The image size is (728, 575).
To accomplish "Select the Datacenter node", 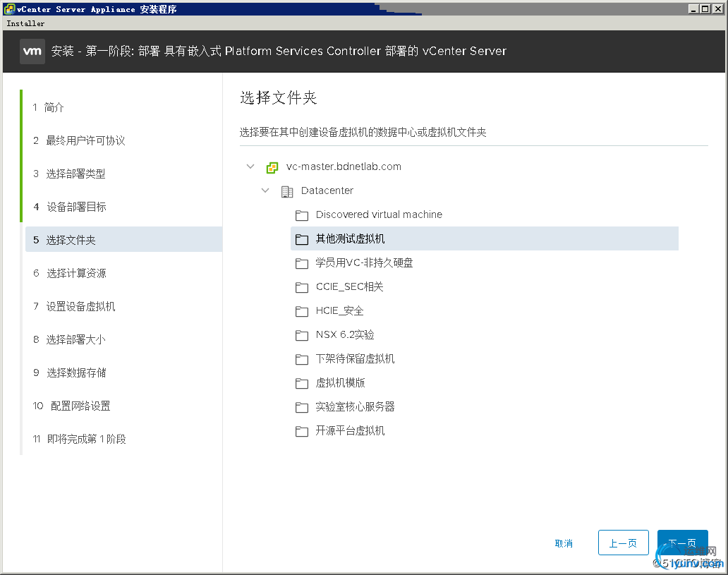I will click(x=327, y=190).
